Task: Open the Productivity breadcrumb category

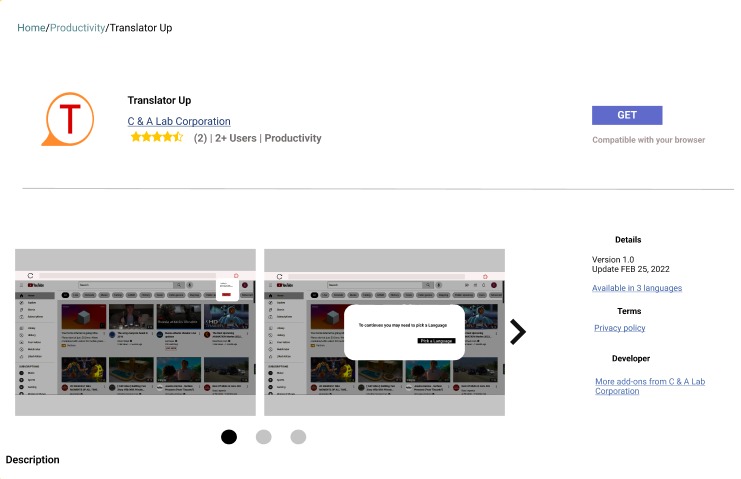Action: click(78, 28)
